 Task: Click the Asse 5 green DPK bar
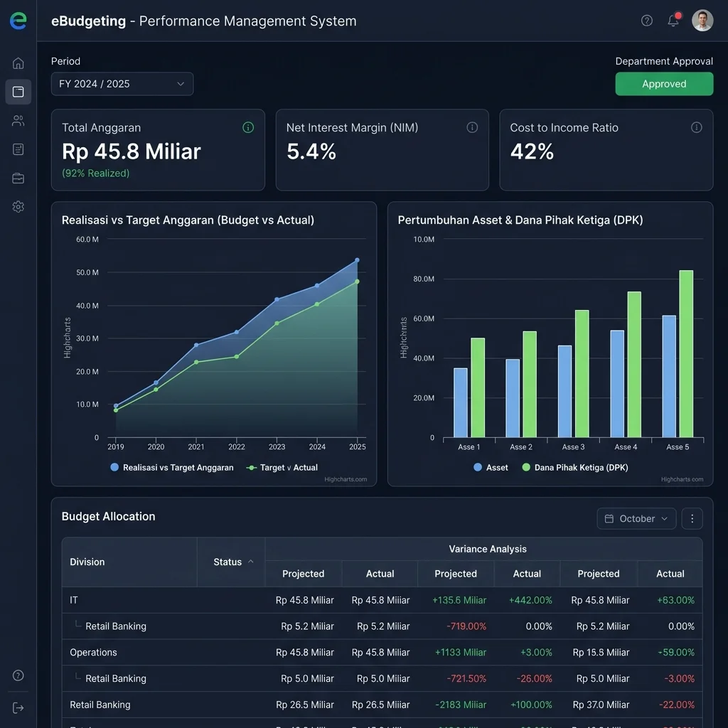pos(686,353)
